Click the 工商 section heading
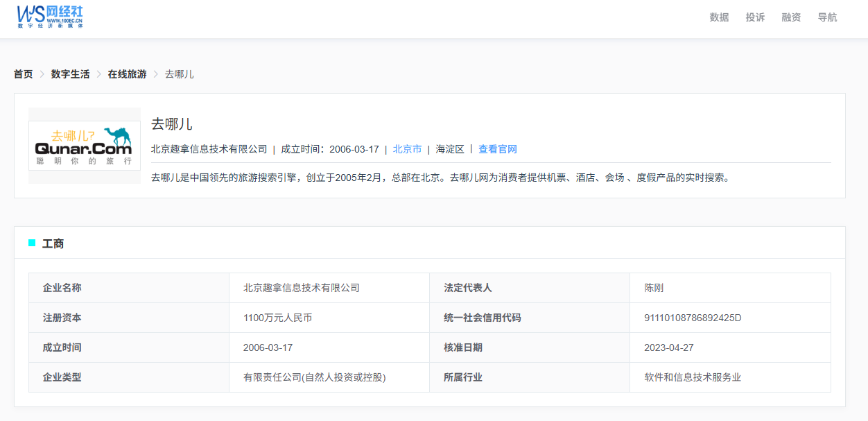 [x=53, y=243]
